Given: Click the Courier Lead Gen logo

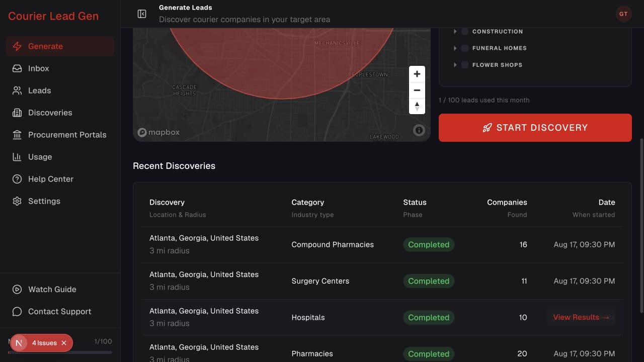Looking at the screenshot, I should tap(53, 16).
